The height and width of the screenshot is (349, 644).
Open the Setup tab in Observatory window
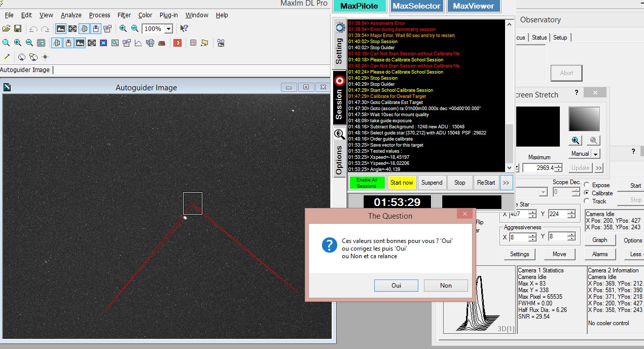[x=560, y=38]
